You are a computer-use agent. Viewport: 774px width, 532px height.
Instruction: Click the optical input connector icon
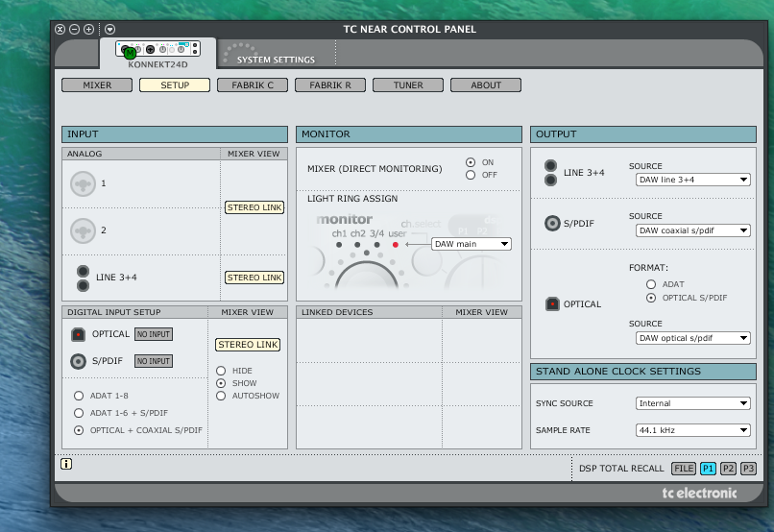[79, 334]
